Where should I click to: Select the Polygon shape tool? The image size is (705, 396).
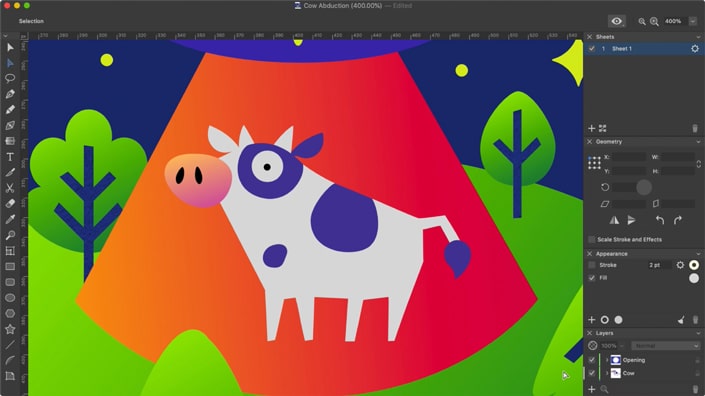10,314
